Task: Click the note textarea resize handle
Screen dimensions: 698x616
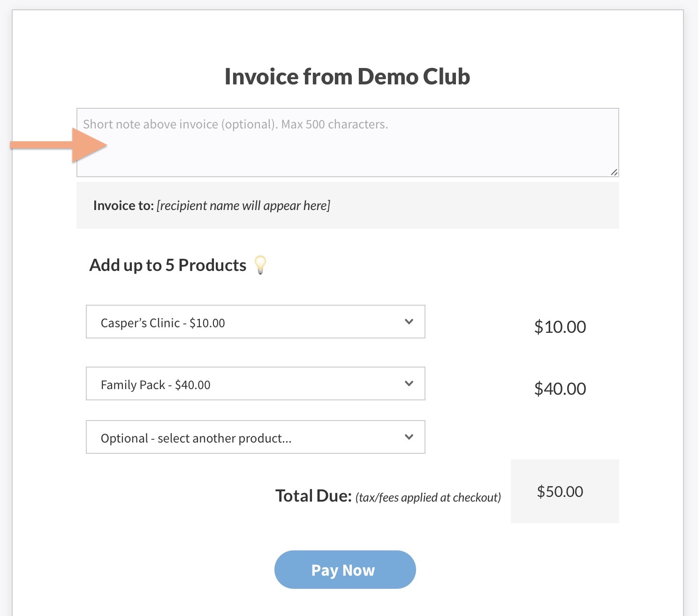Action: 614,172
